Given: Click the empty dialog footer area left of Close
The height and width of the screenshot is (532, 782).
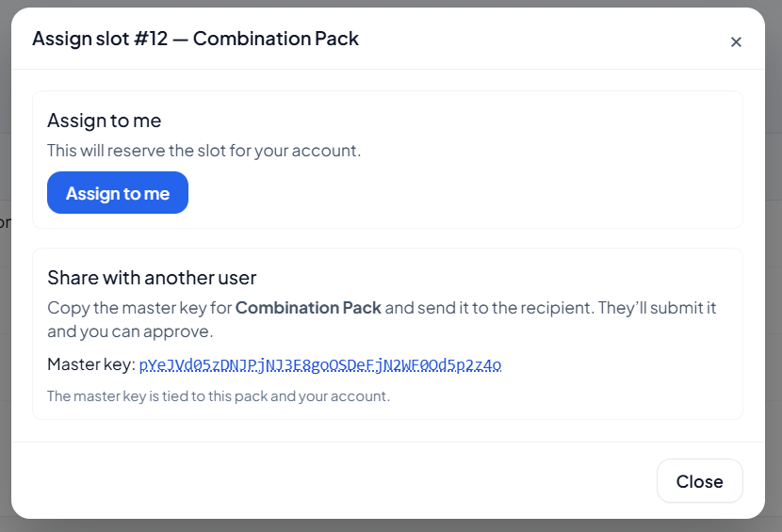Looking at the screenshot, I should pos(330,481).
